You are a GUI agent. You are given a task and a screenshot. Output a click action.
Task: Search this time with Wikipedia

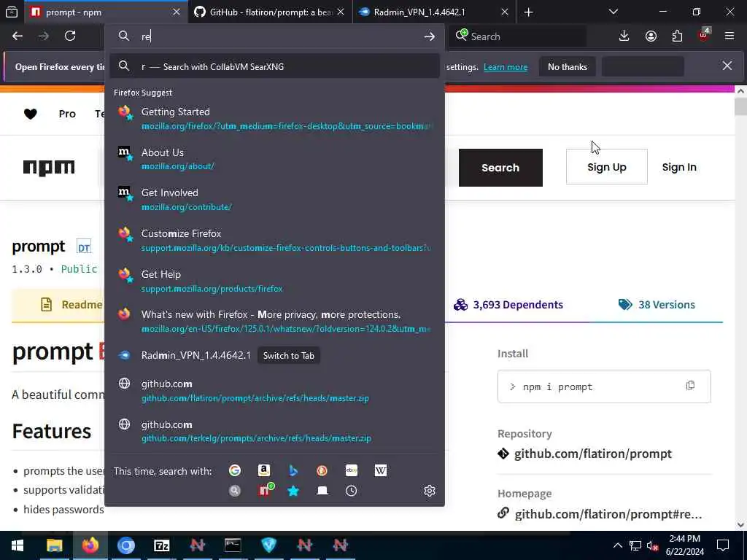pos(381,470)
